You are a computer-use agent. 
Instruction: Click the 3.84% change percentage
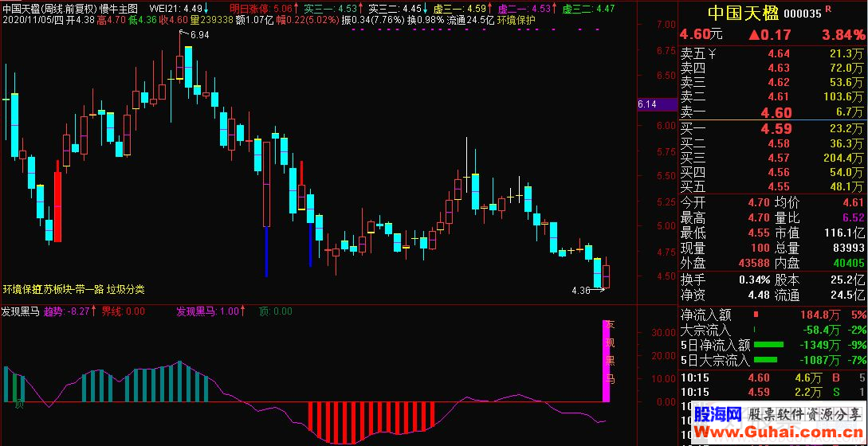pyautogui.click(x=842, y=35)
